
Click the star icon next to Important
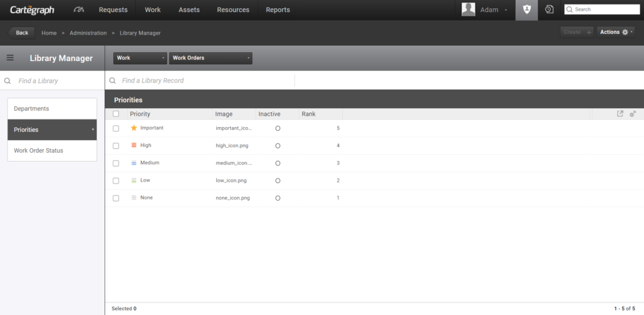tap(133, 128)
